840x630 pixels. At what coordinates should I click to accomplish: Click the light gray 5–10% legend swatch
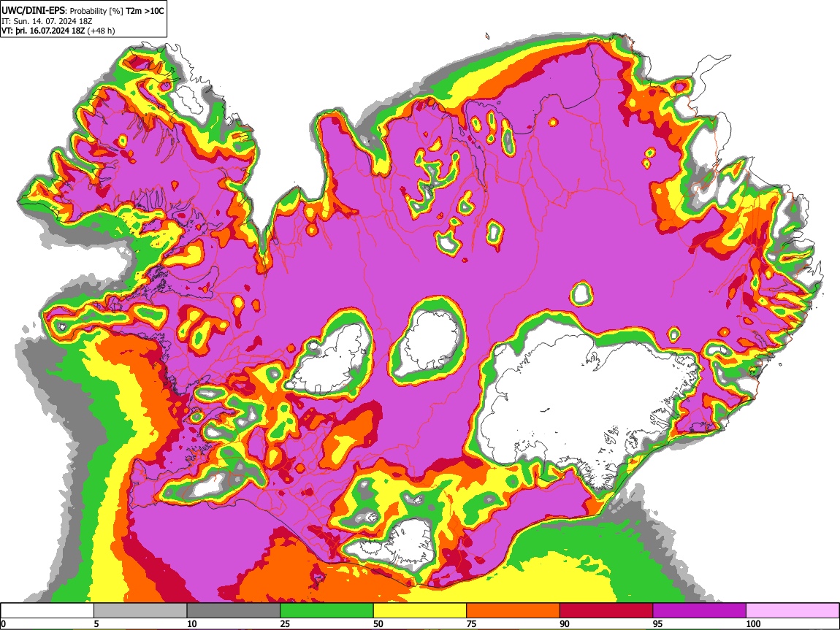click(140, 611)
